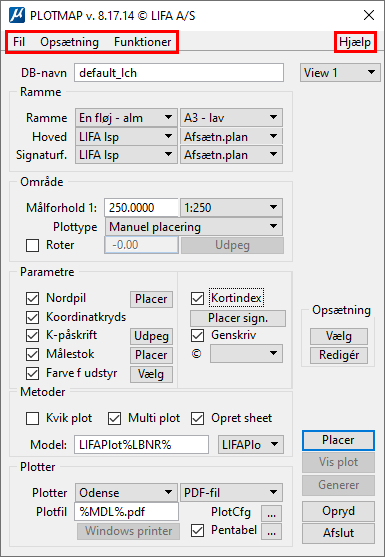Open the Hjælp menu
This screenshot has height=557, width=385.
pyautogui.click(x=355, y=42)
